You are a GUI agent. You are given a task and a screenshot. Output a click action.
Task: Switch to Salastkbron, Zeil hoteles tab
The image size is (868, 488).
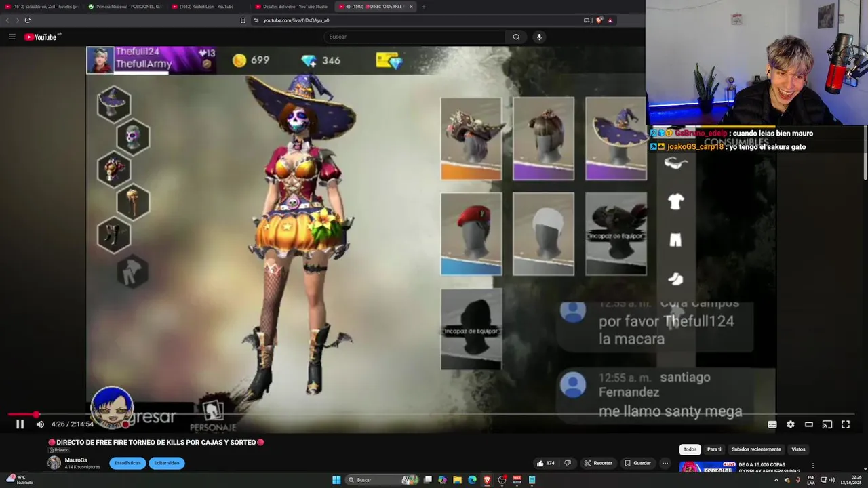click(42, 7)
